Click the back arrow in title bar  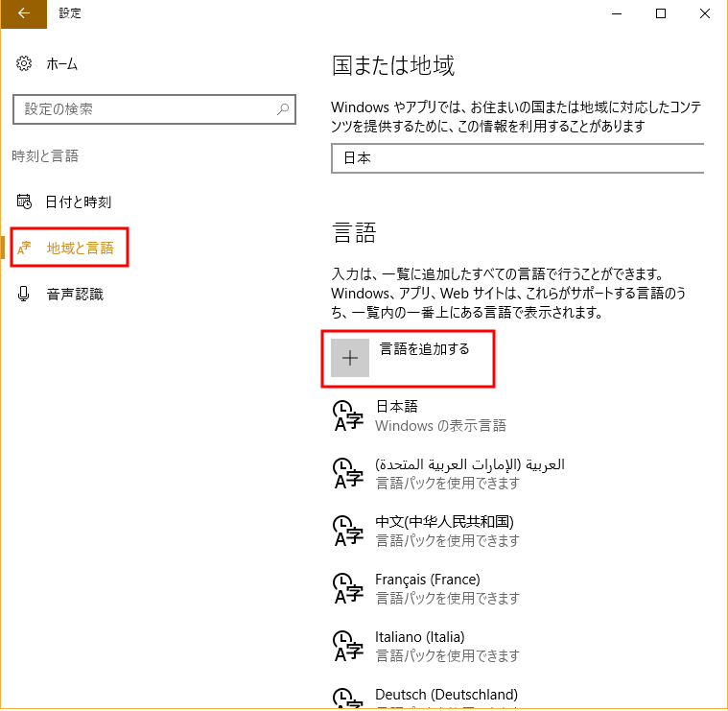pos(23,13)
